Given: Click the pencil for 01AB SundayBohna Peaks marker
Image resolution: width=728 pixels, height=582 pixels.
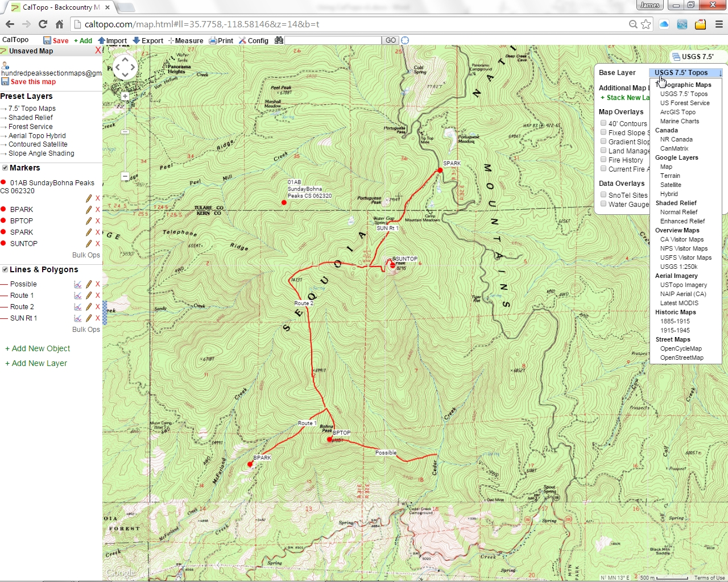Looking at the screenshot, I should (x=89, y=198).
